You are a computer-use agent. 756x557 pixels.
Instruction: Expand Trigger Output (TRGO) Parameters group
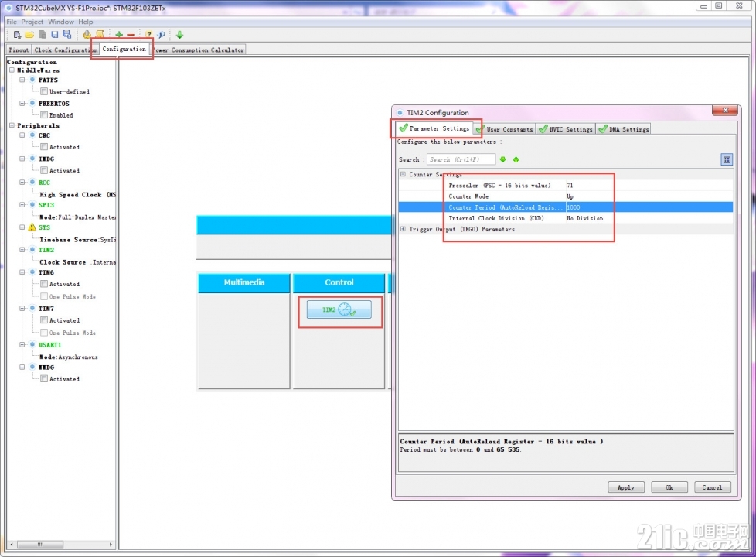[x=403, y=229]
